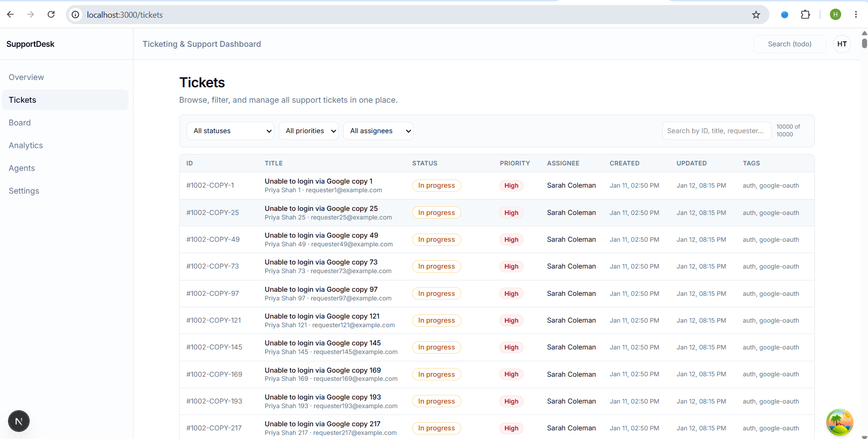The width and height of the screenshot is (868, 439).
Task: Expand the All priorities dropdown
Action: (x=309, y=131)
